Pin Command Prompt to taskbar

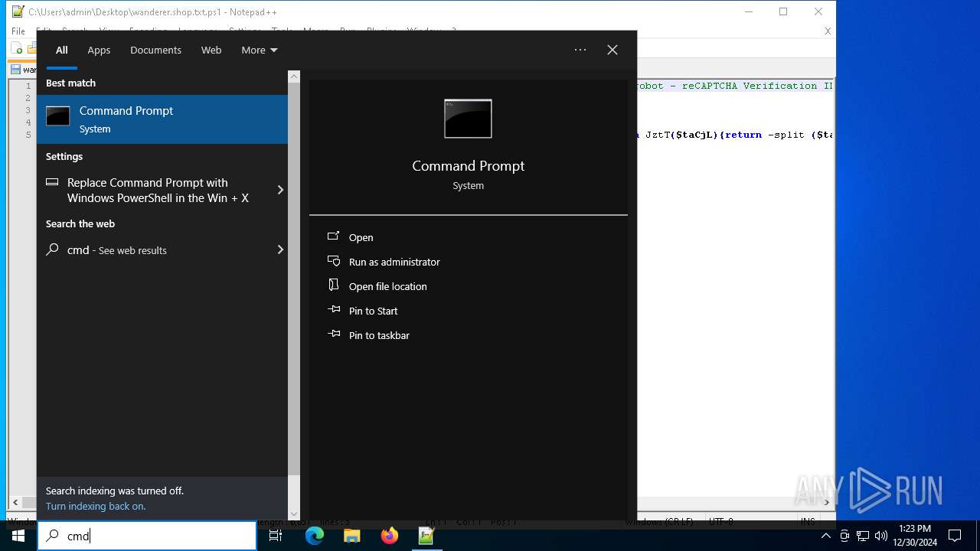[379, 335]
